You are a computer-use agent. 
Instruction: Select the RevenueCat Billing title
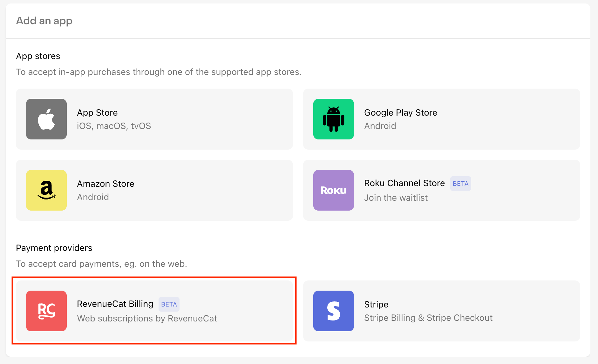[115, 304]
